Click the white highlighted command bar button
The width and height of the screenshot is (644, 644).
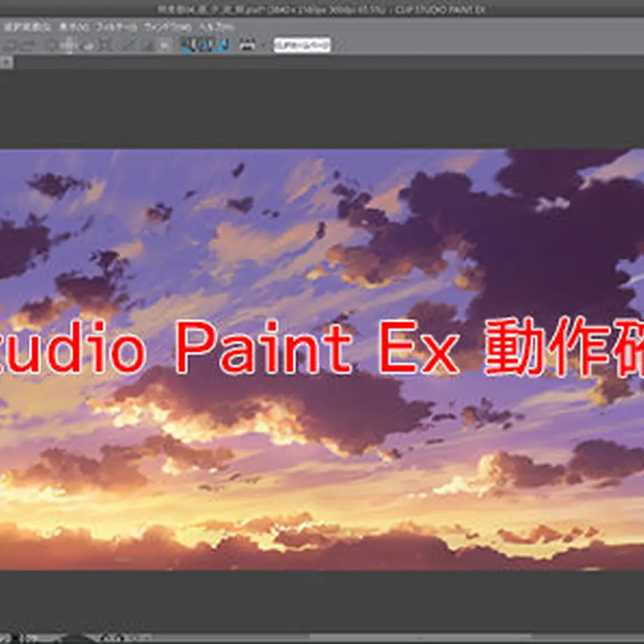[x=302, y=45]
